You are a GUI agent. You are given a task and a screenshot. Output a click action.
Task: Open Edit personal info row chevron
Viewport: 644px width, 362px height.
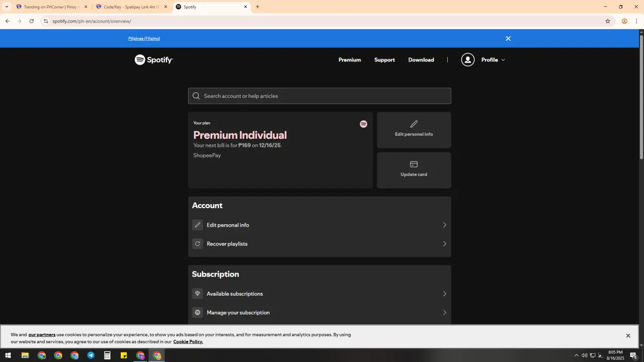[x=444, y=225]
